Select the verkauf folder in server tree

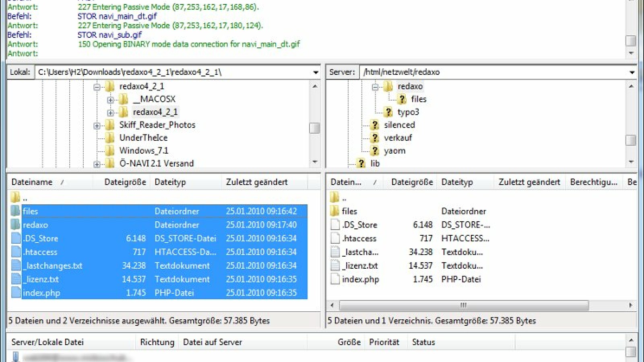[x=398, y=138]
